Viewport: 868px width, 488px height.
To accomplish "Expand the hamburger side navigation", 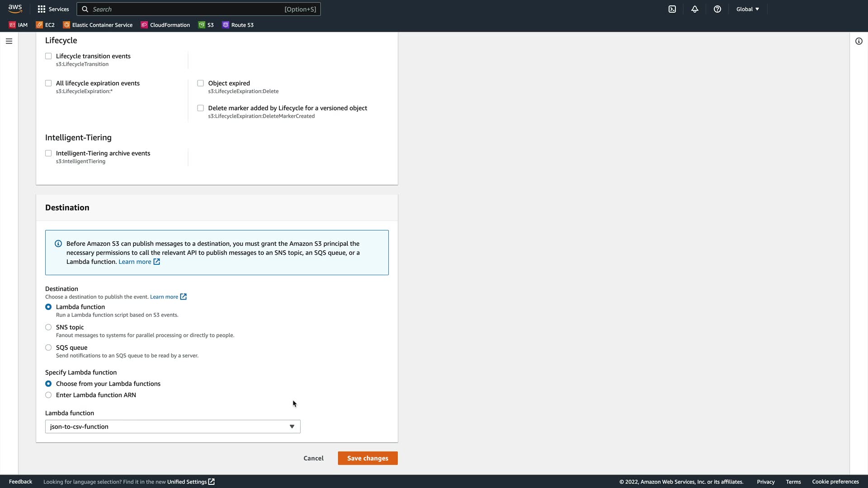I will [9, 41].
